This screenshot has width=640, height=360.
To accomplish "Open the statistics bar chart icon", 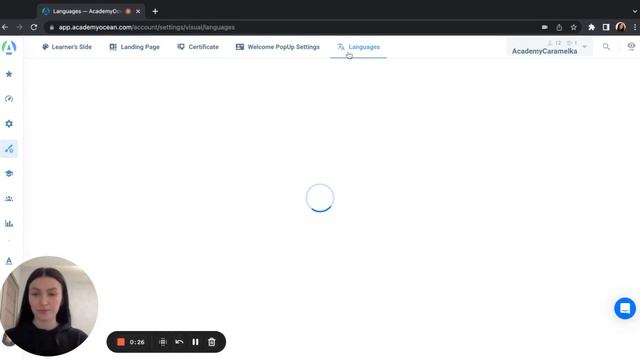I will pyautogui.click(x=9, y=223).
